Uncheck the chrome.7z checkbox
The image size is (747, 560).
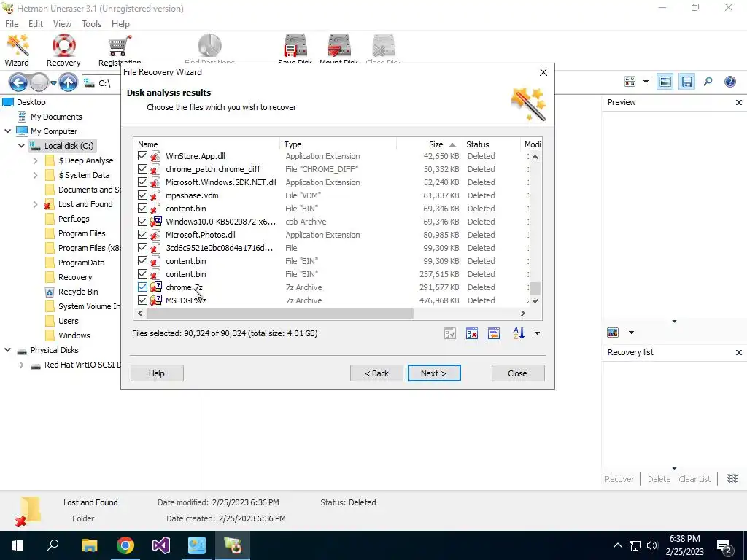point(142,287)
